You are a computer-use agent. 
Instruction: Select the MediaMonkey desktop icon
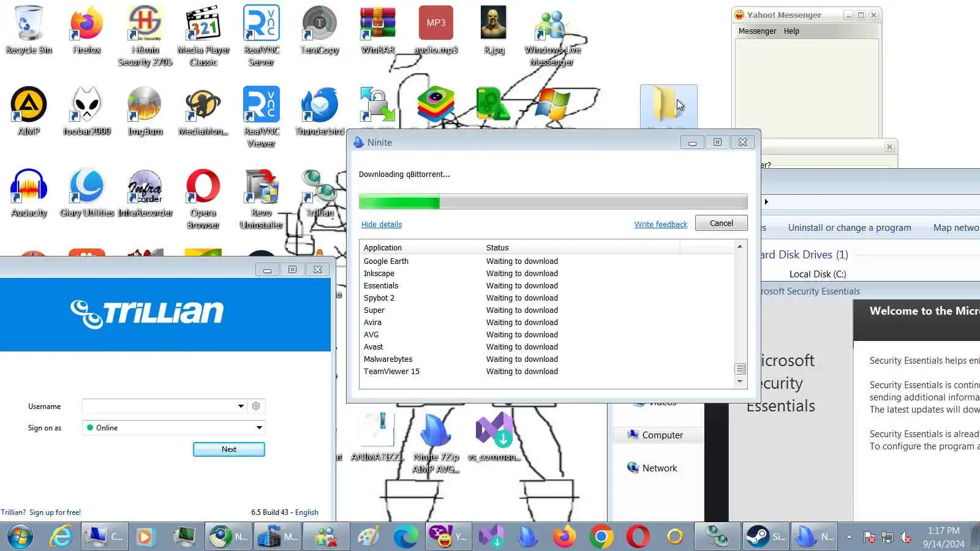(x=203, y=111)
